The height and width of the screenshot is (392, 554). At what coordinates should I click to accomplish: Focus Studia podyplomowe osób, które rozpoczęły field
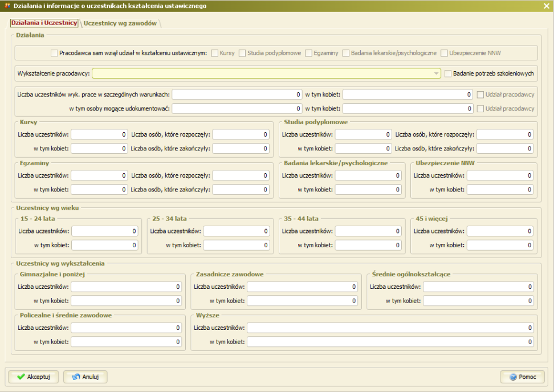505,134
